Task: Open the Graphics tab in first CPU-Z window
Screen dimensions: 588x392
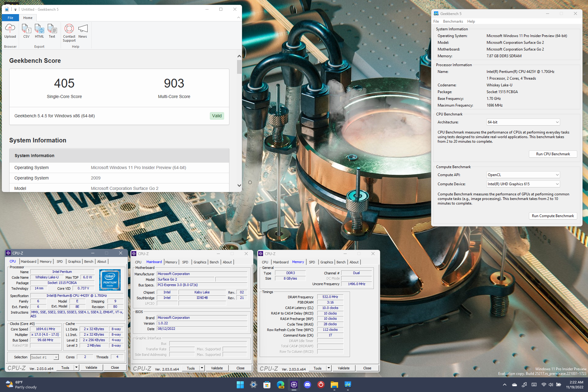Action: coord(74,262)
